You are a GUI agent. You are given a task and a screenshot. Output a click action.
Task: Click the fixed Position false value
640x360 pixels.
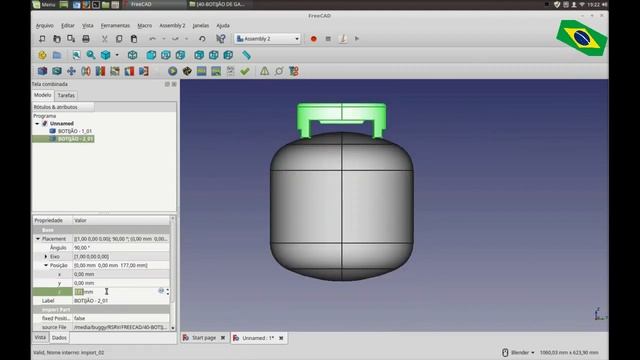point(121,318)
